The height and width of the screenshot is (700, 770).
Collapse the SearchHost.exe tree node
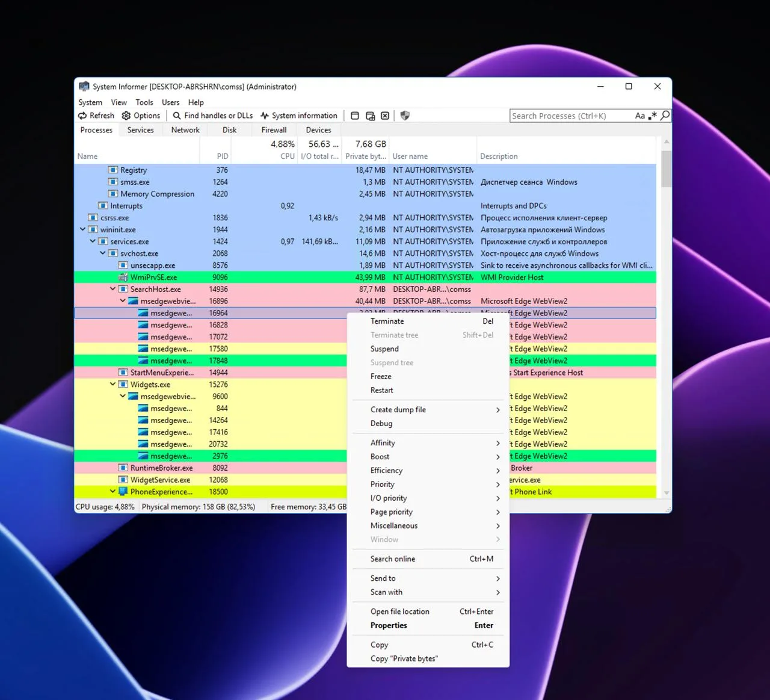[112, 289]
